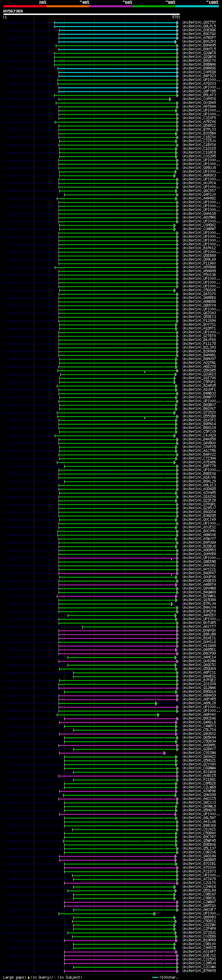The height and width of the screenshot is (980, 222).
Task: Select the UniRef100_B3NZQ5 label
Action: (199, 516)
